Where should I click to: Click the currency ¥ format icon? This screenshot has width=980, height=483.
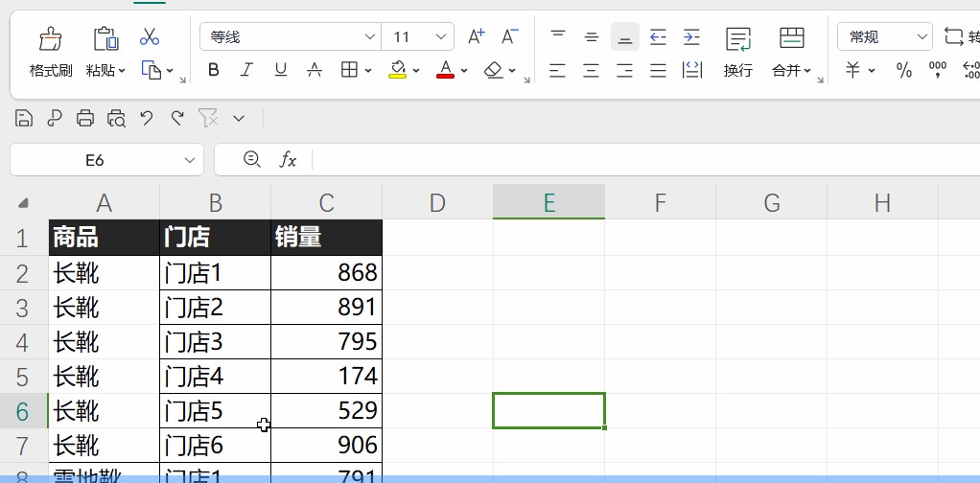point(853,70)
